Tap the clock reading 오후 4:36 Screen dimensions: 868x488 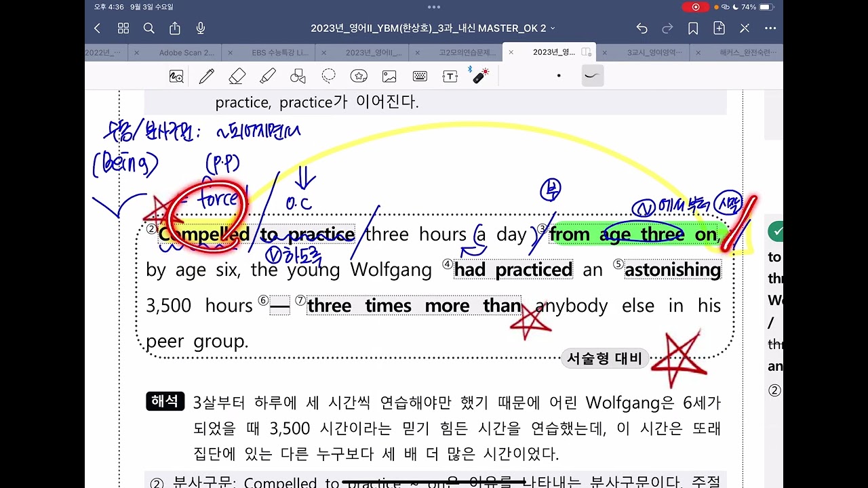coord(109,7)
